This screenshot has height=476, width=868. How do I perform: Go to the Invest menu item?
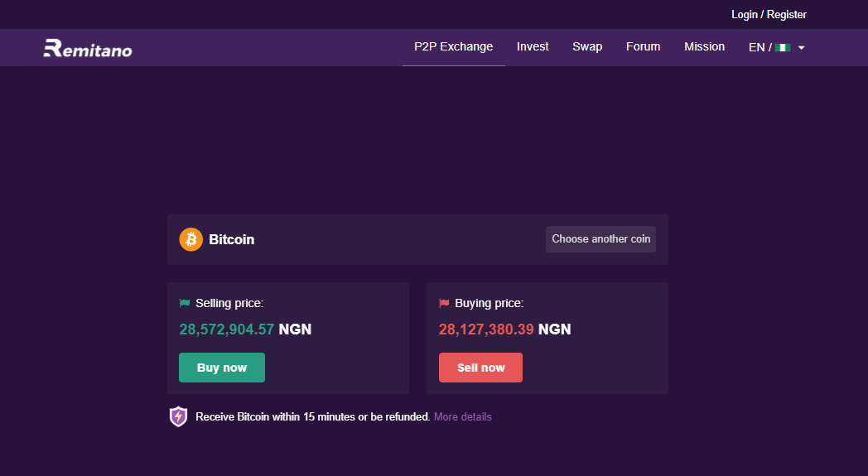(x=533, y=46)
